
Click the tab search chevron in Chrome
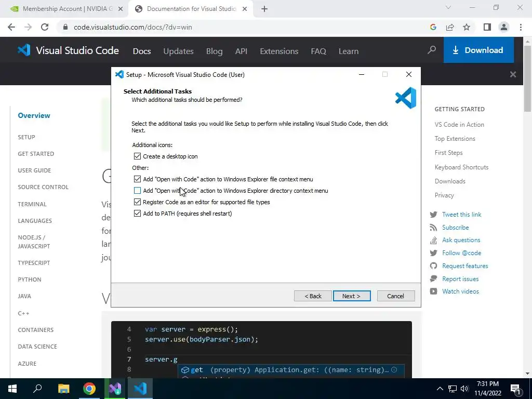[448, 7]
